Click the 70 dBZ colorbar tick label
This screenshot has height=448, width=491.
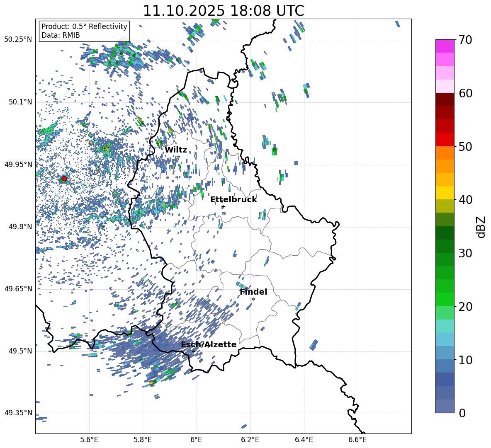tap(465, 40)
